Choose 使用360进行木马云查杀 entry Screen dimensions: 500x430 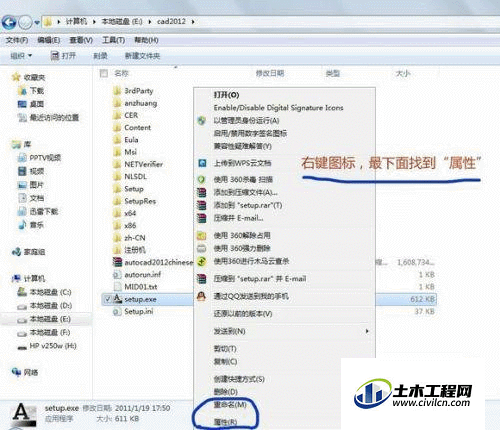[251, 261]
